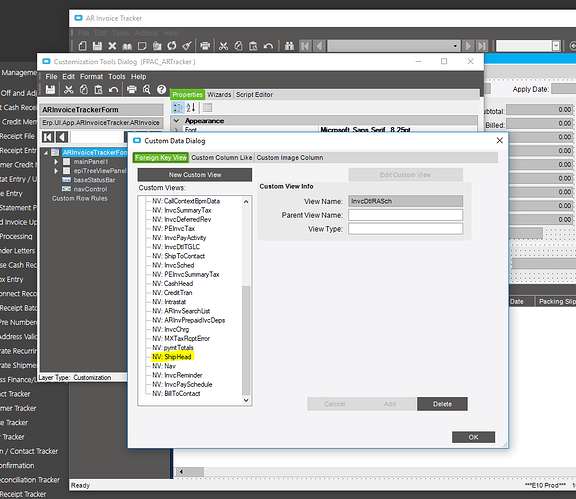Click Alphabetical A-Z sort icon in Properties
This screenshot has width=576, height=499.
click(191, 108)
